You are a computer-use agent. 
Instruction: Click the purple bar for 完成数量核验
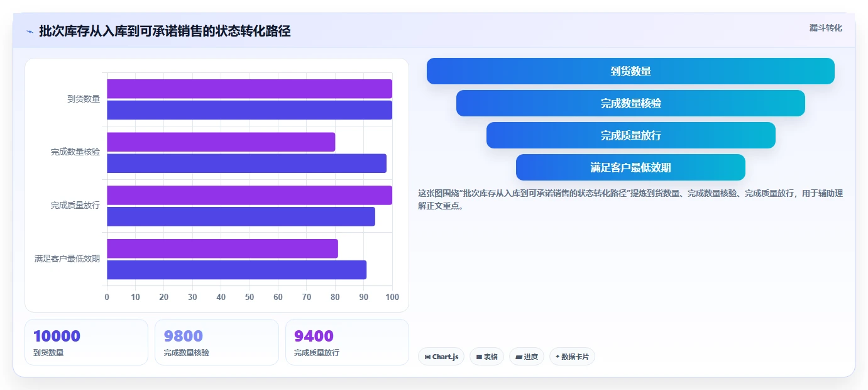coord(221,142)
